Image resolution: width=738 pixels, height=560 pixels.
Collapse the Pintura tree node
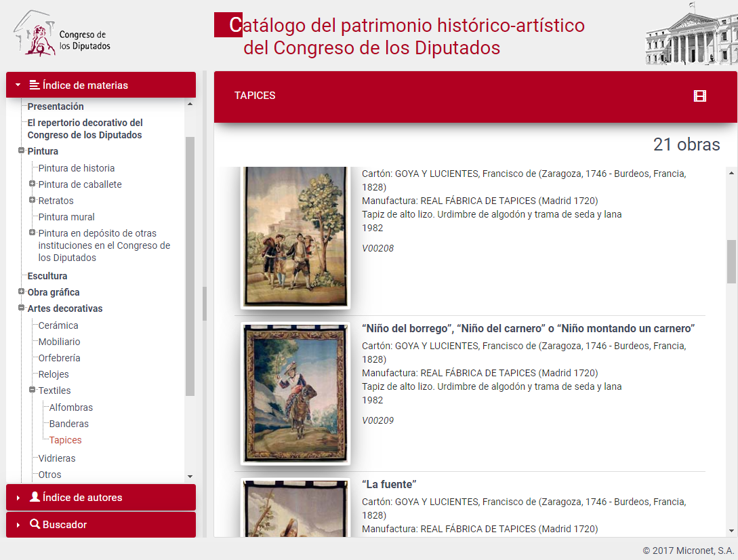click(21, 151)
